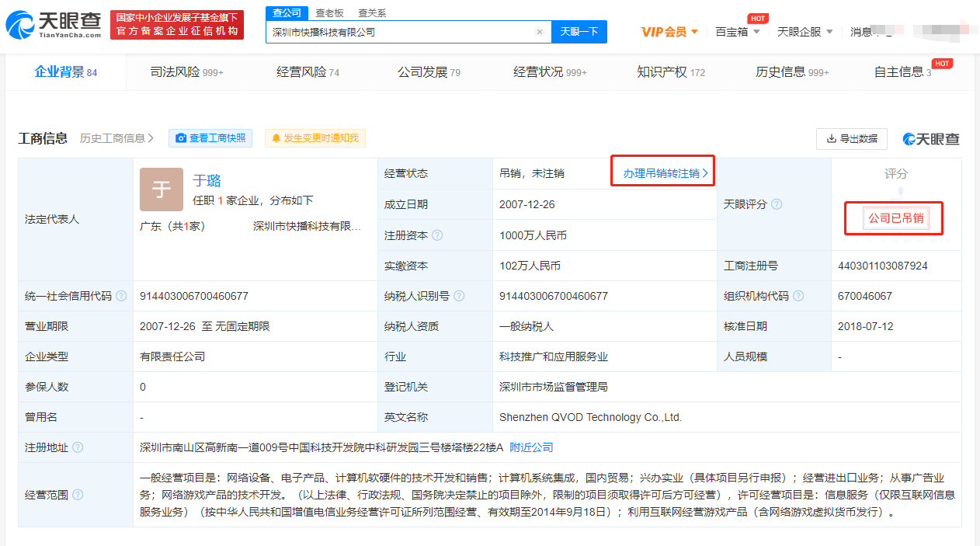The width and height of the screenshot is (980, 546).
Task: Click help icon next to 组织机构代码
Action: (x=798, y=296)
